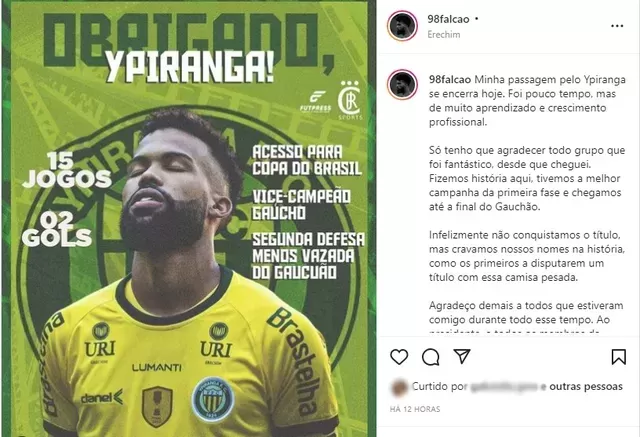
Task: Click the CR Sports logo on the image
Action: coord(349,100)
